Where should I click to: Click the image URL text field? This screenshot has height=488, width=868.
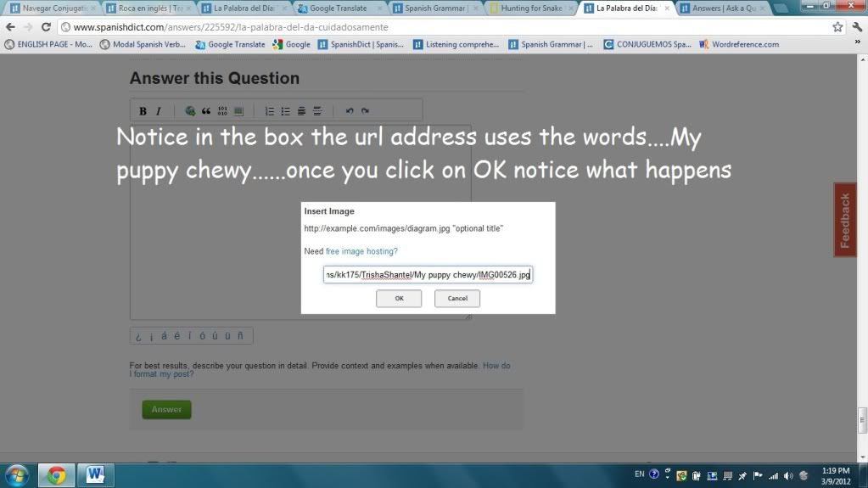428,274
